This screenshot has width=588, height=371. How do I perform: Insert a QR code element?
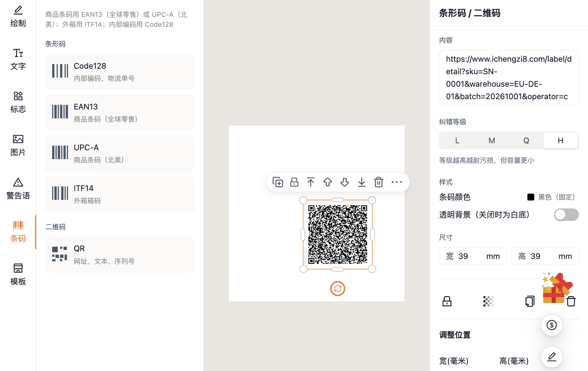pyautogui.click(x=120, y=255)
